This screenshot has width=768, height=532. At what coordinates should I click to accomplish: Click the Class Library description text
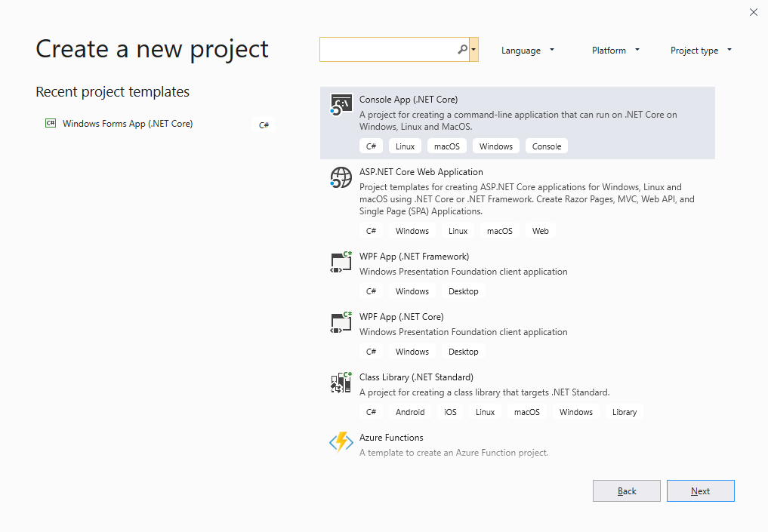[x=484, y=392]
